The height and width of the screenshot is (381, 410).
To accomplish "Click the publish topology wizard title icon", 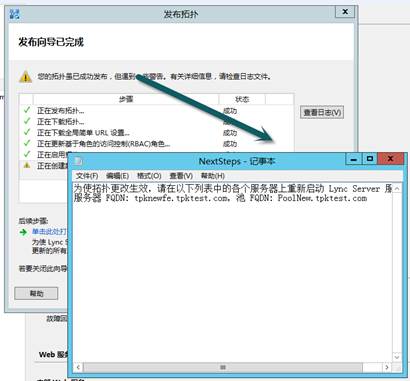I will [x=14, y=14].
